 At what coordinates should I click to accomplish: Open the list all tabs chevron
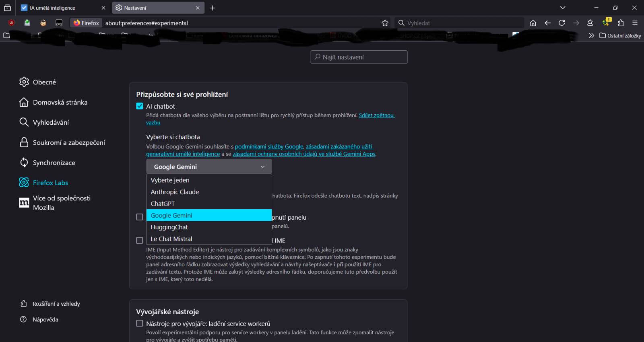coord(563,8)
